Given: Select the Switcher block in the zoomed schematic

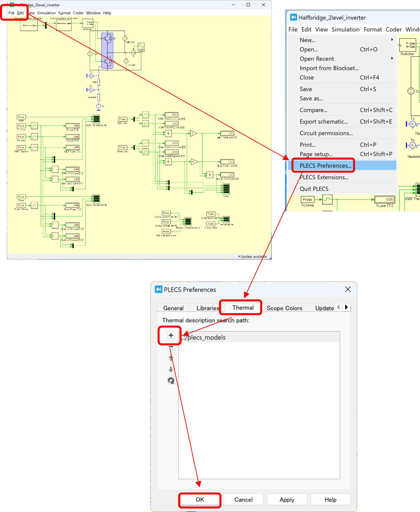Looking at the screenshot, I should [x=407, y=45].
